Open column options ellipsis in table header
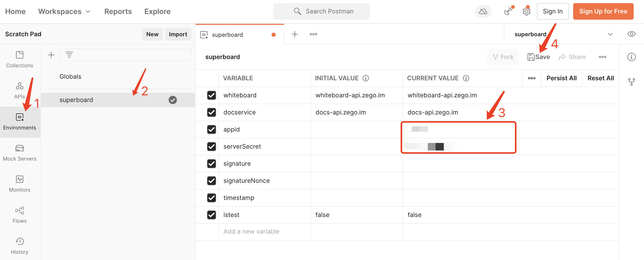Screen dimensions: 644x260 tap(532, 78)
